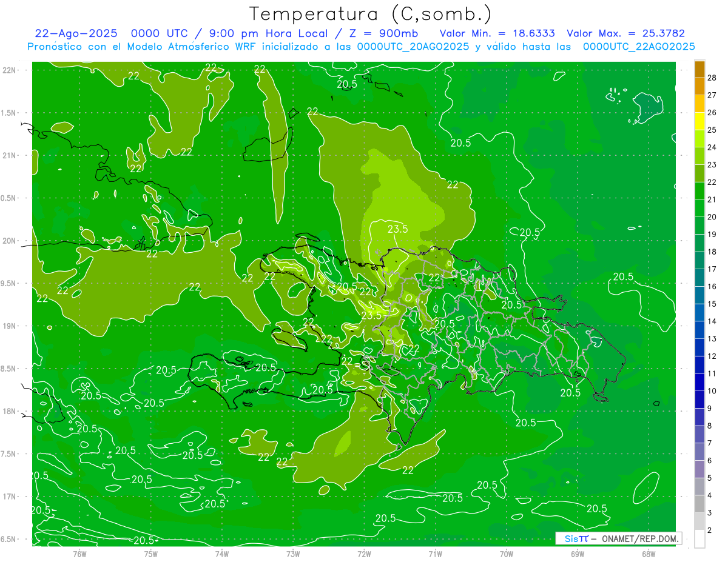The image size is (728, 562).
Task: Click the '19N' latitude axis label
Action: pyautogui.click(x=9, y=326)
